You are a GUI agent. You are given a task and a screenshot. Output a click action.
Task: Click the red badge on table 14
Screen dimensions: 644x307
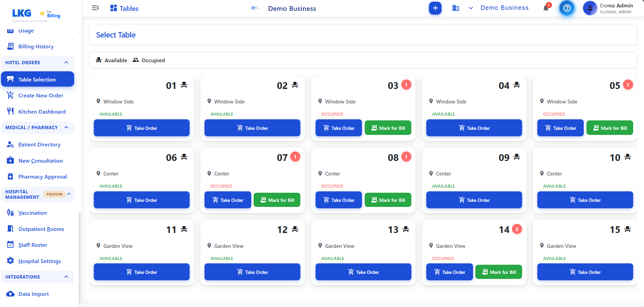517,229
